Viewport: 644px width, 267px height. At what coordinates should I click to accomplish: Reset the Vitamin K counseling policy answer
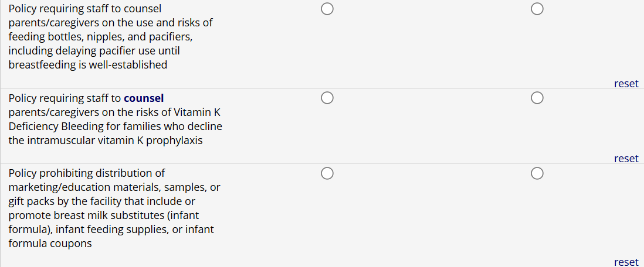click(x=626, y=159)
